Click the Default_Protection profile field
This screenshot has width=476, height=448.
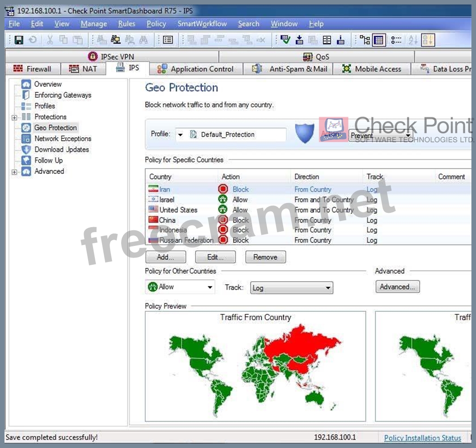coord(231,135)
